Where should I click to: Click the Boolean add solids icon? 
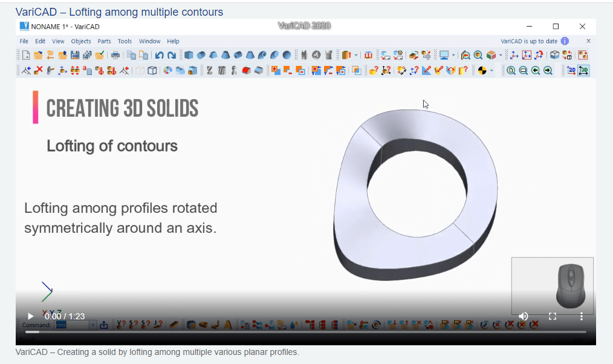point(276,70)
